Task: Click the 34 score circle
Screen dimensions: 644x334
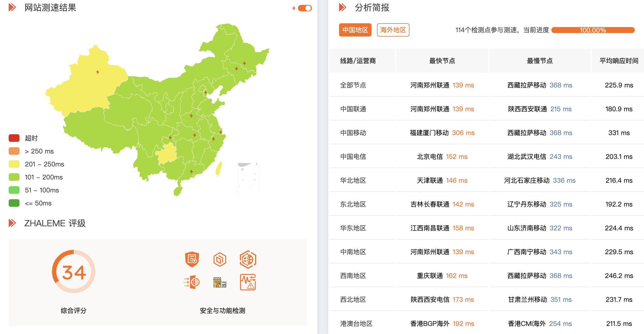Action: tap(74, 271)
